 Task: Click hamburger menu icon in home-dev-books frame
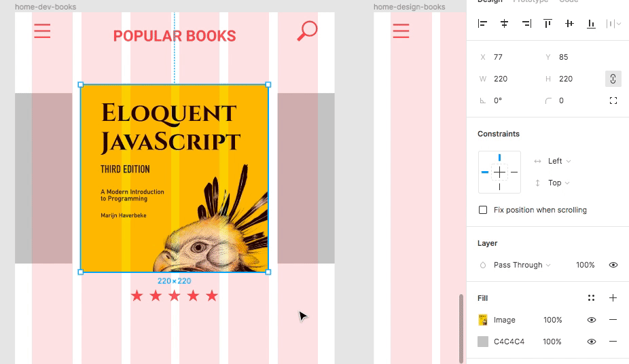(x=42, y=31)
